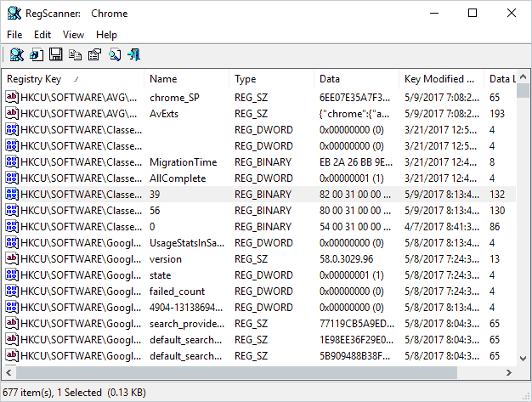Click the '5B909488B38F...' data cell
The height and width of the screenshot is (402, 532).
coord(354,356)
